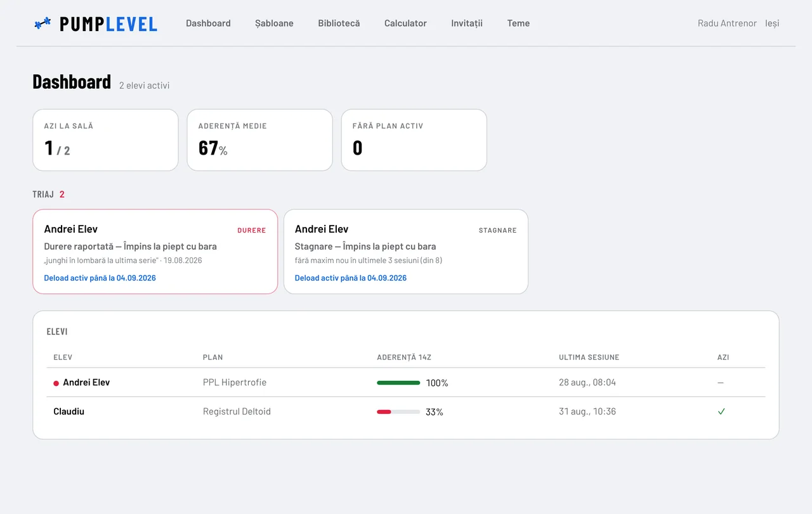Click the PumpLevel dumbbell logo icon
812x514 pixels.
coord(43,23)
